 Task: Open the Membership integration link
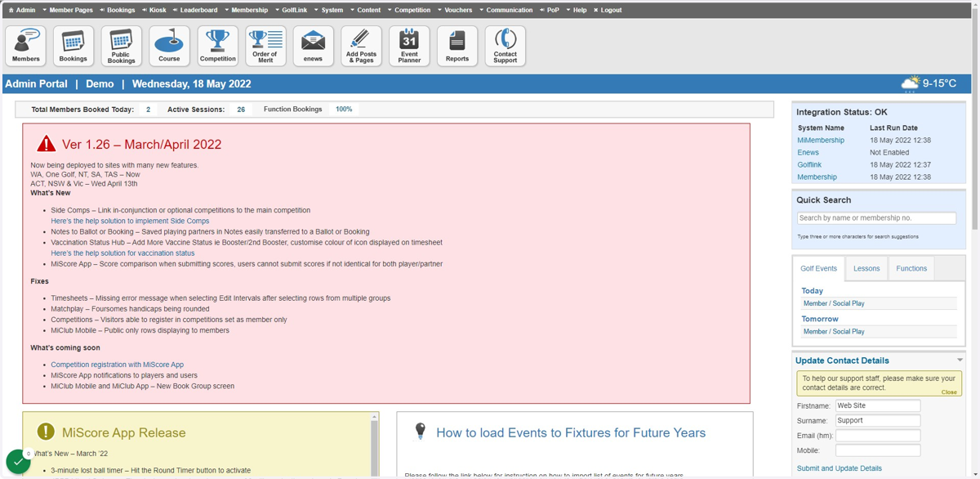[x=817, y=177]
